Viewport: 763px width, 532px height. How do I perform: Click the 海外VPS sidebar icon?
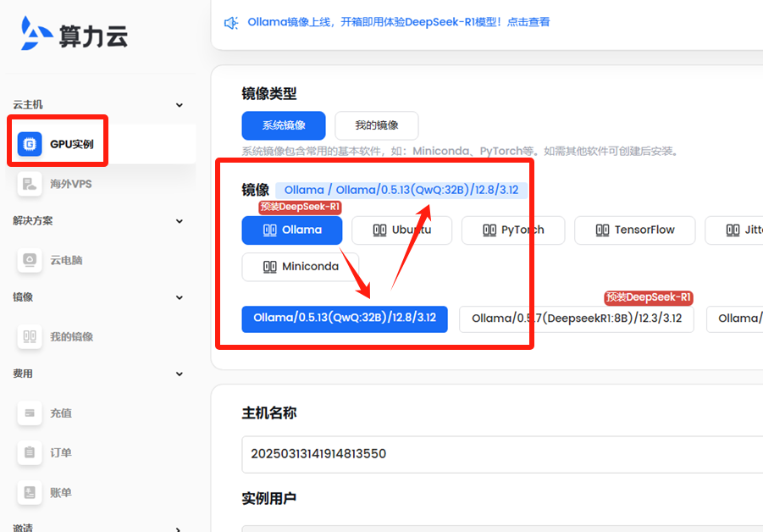30,184
